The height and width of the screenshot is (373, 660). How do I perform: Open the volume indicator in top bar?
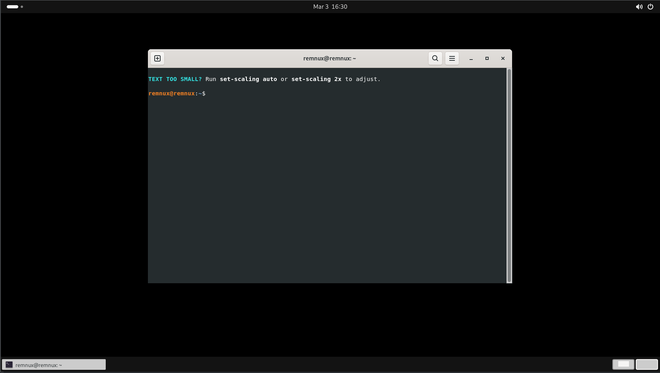[x=639, y=7]
